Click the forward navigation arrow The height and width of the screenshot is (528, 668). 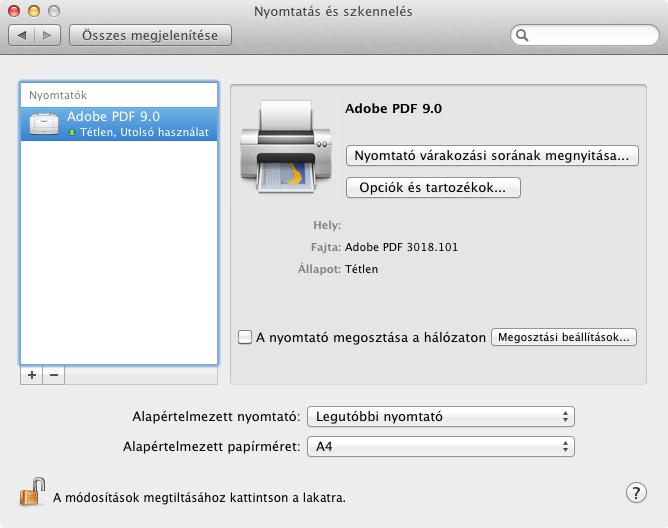(x=47, y=35)
